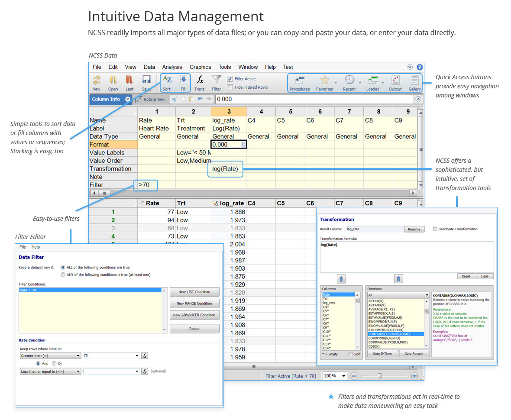This screenshot has height=420, width=511.
Task: Open the Analysis menu
Action: click(x=172, y=67)
